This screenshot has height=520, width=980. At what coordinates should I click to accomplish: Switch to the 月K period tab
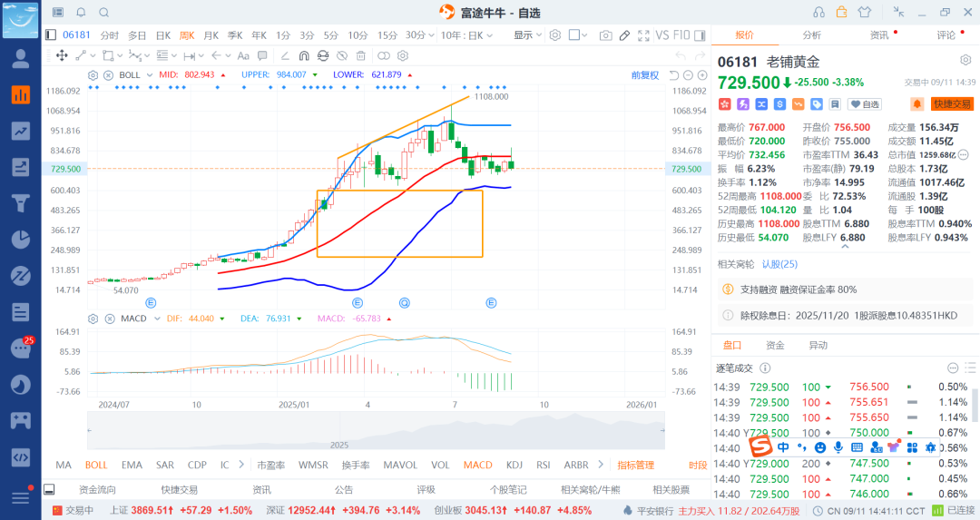pos(211,35)
